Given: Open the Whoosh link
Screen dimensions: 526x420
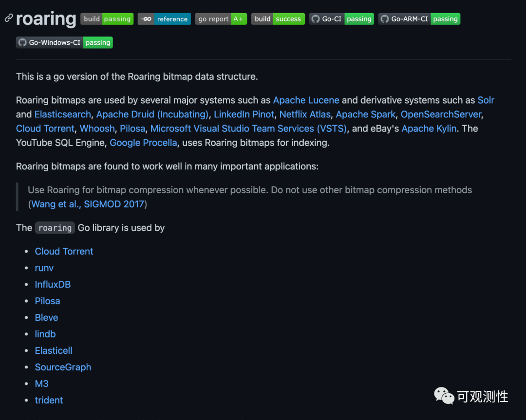Looking at the screenshot, I should [x=97, y=128].
